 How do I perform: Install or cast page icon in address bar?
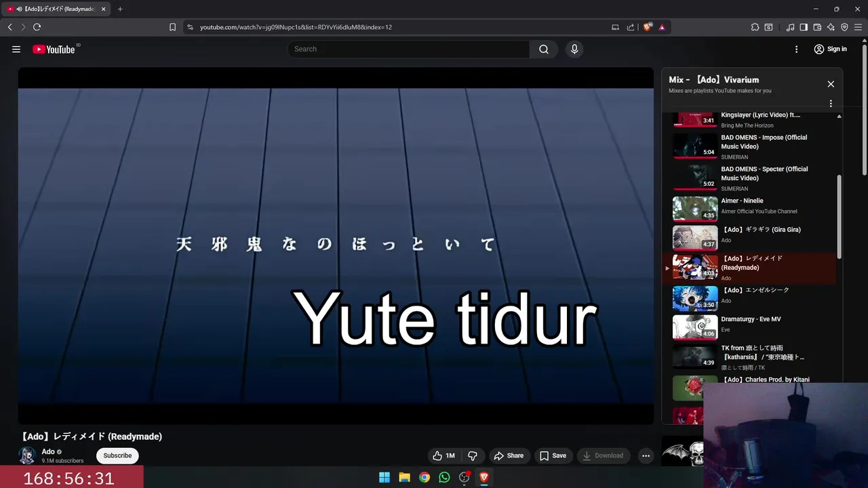(x=615, y=27)
